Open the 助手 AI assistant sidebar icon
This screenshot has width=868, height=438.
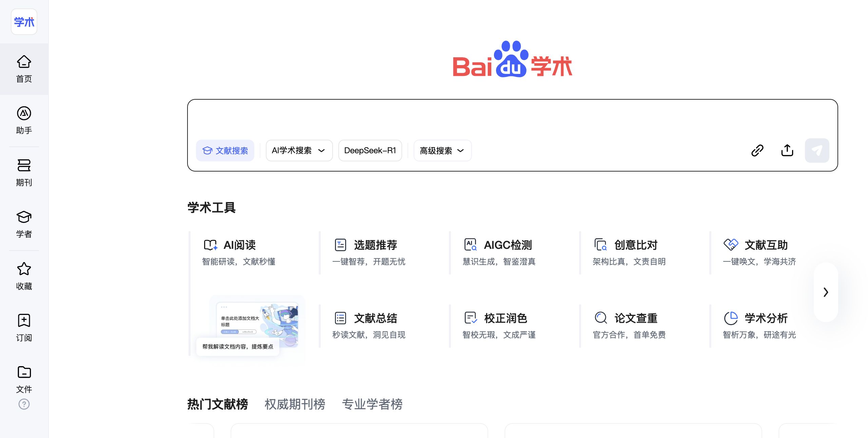tap(24, 120)
